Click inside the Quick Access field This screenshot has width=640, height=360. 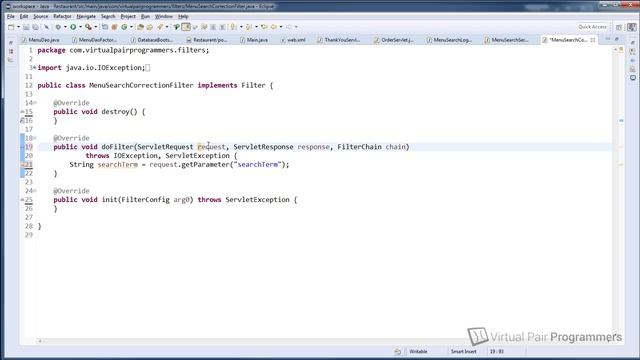tap(592, 27)
